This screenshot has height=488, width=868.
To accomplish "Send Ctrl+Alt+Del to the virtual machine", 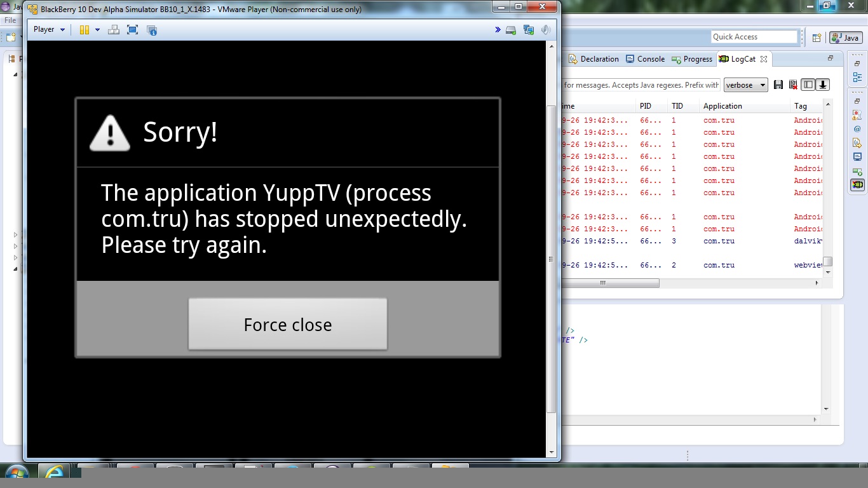I will tap(114, 29).
